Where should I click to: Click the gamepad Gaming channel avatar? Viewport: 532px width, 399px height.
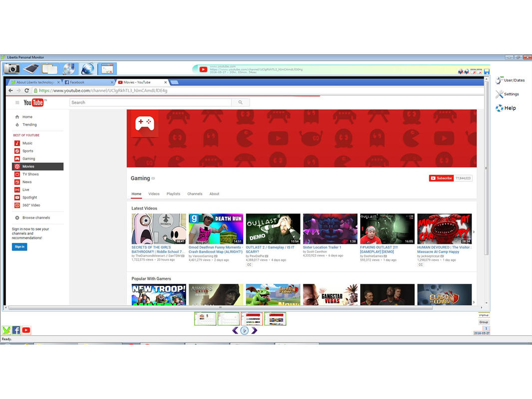pyautogui.click(x=145, y=123)
